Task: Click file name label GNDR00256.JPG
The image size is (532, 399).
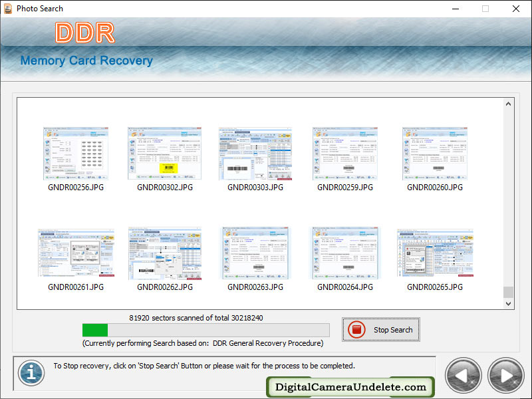Action: pyautogui.click(x=76, y=188)
